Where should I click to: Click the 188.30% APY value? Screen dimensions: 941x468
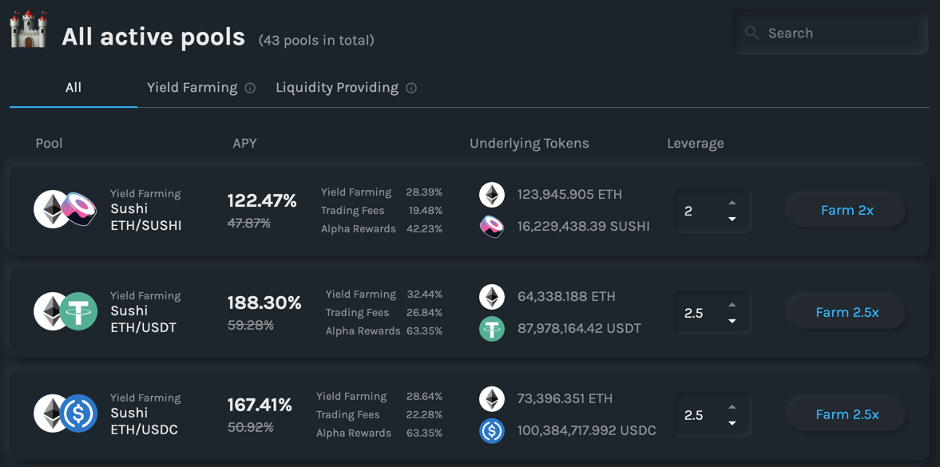tap(264, 303)
